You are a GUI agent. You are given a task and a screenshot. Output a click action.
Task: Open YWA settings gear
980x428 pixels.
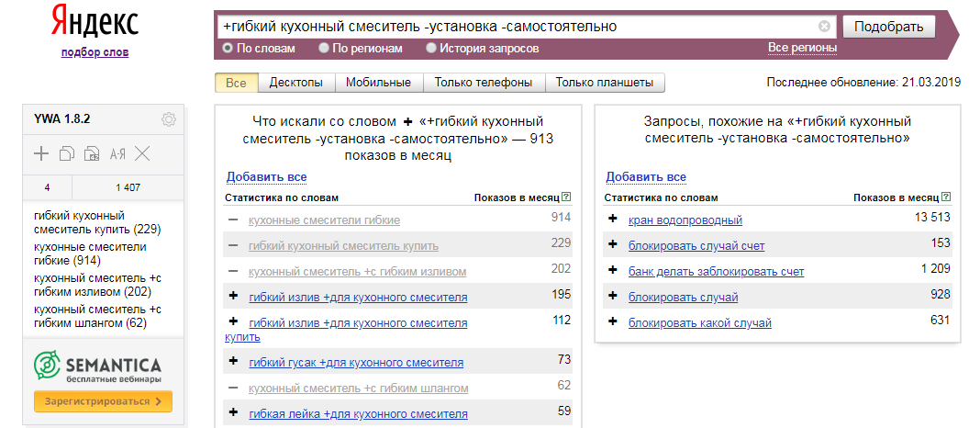pyautogui.click(x=168, y=119)
